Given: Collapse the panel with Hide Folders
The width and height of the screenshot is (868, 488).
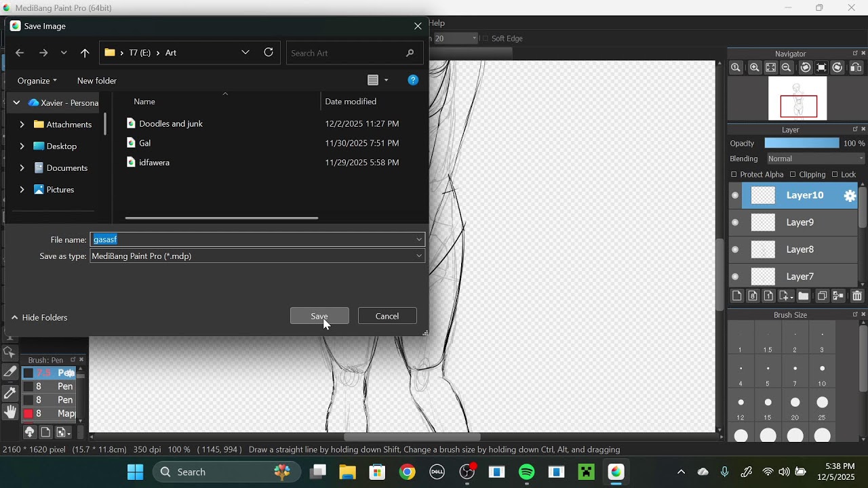Looking at the screenshot, I should click(x=39, y=317).
